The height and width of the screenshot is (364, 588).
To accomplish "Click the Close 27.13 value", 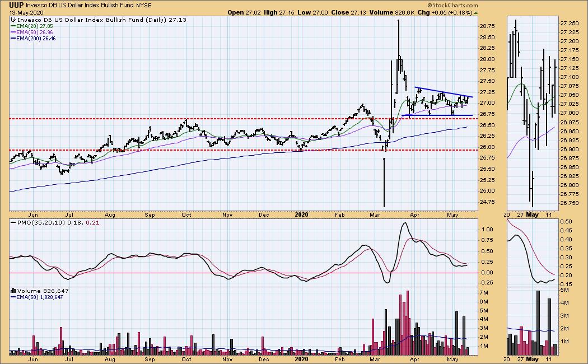I will pos(348,12).
